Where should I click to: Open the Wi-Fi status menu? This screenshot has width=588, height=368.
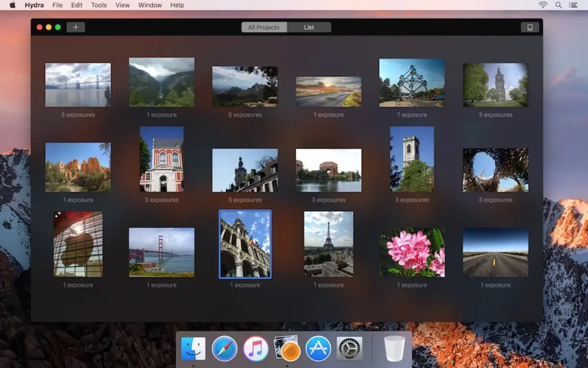[543, 5]
